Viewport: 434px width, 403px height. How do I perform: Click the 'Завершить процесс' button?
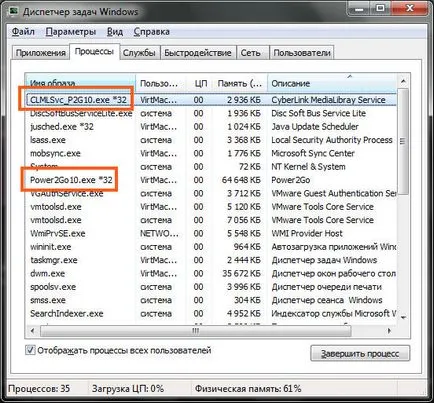point(360,353)
